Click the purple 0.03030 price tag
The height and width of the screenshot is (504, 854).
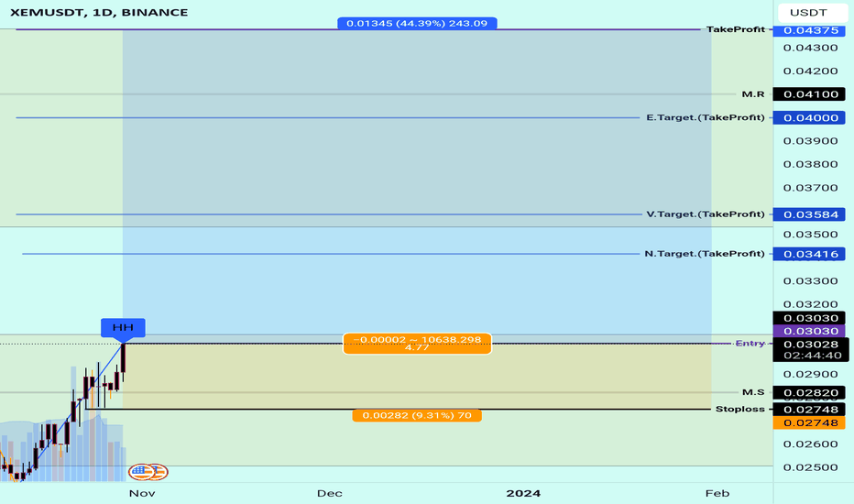pos(809,331)
